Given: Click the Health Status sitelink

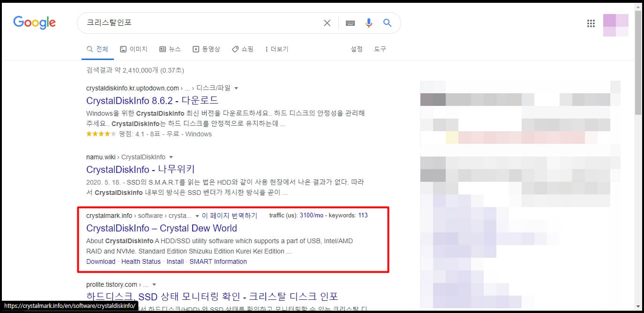Looking at the screenshot, I should 141,261.
